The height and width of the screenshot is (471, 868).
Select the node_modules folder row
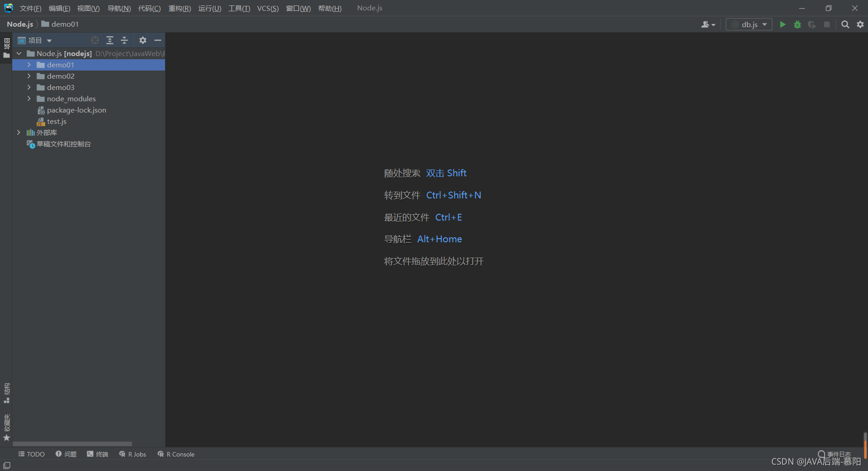(x=89, y=99)
